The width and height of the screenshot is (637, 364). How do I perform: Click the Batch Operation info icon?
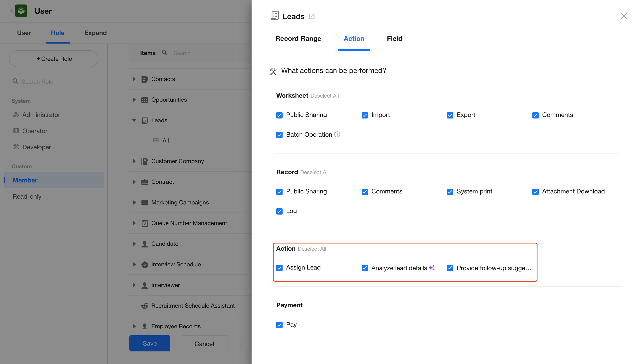point(337,134)
